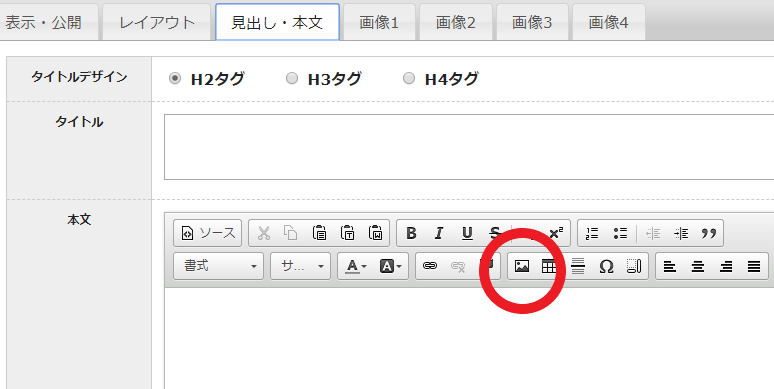
Task: Click the ソース source button
Action: pyautogui.click(x=208, y=233)
